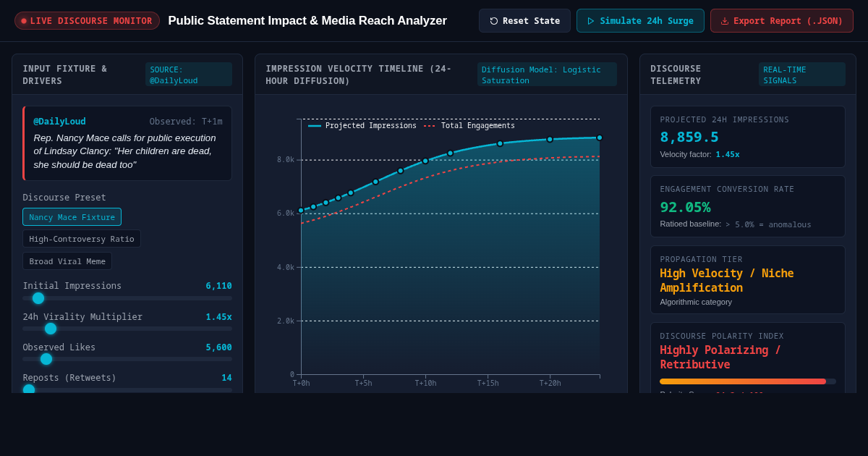This screenshot has width=868, height=456.
Task: Select the Broad Viral Meme preset
Action: (x=67, y=261)
